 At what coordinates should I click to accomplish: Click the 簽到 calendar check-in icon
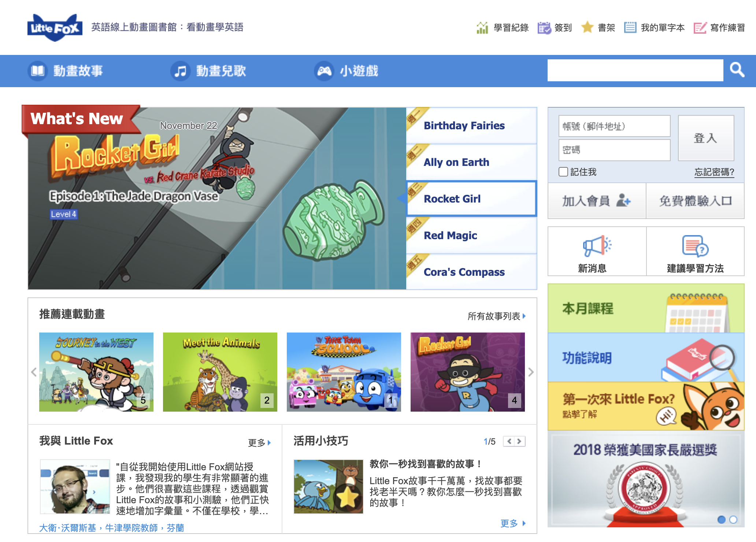544,28
